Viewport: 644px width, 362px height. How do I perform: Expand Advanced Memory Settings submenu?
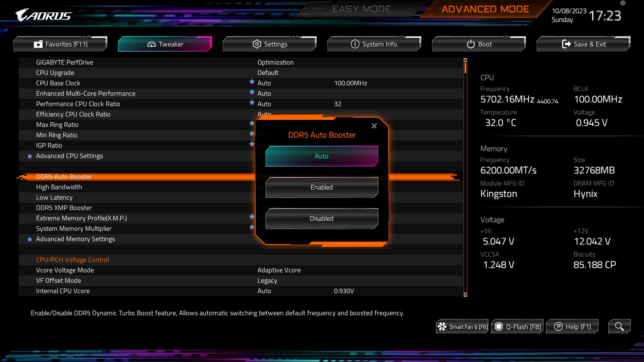[x=75, y=239]
